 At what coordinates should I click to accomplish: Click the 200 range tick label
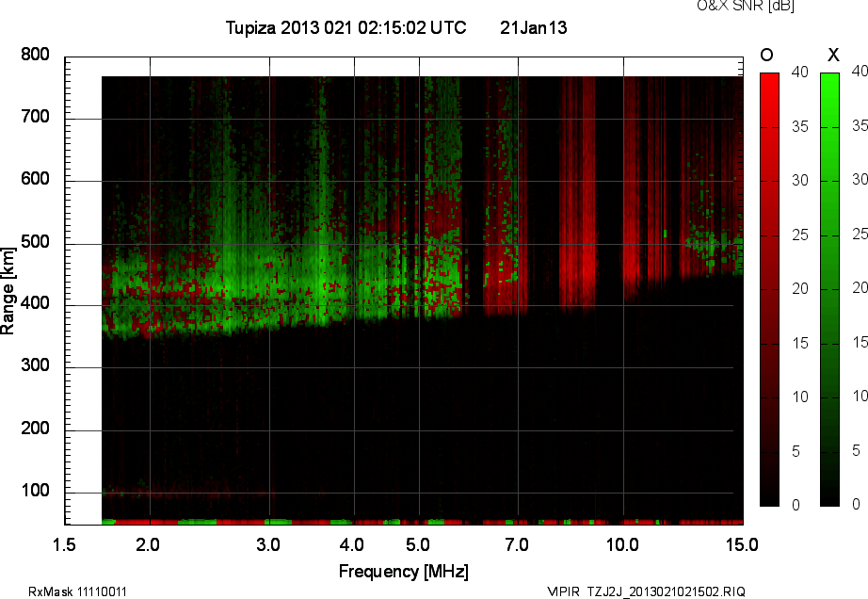pyautogui.click(x=35, y=428)
